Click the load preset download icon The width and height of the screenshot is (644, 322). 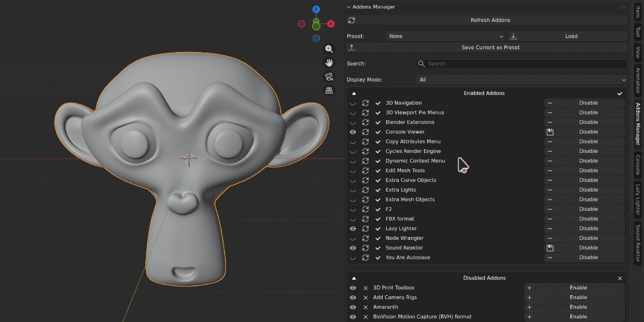point(513,36)
